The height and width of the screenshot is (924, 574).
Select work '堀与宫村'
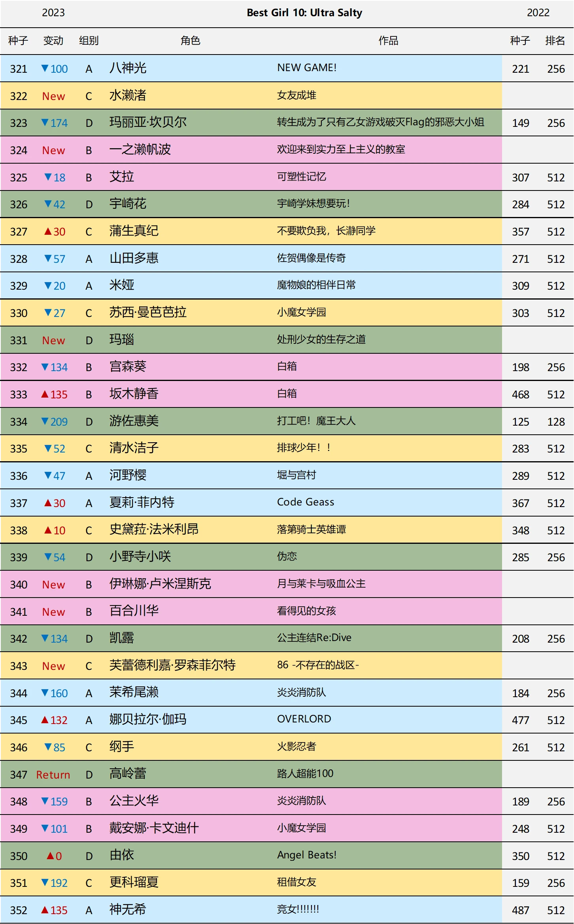tap(297, 475)
